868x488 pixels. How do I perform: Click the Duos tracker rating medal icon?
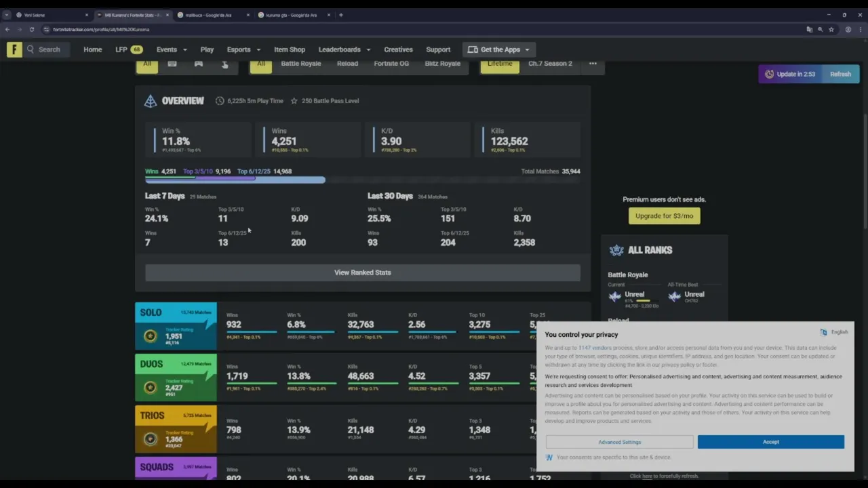coord(151,388)
